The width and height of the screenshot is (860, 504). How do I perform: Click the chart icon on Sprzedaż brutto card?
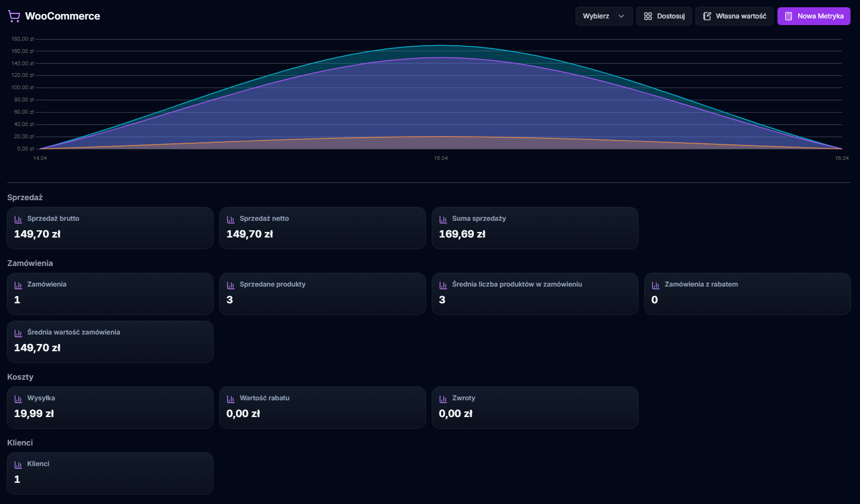point(18,219)
